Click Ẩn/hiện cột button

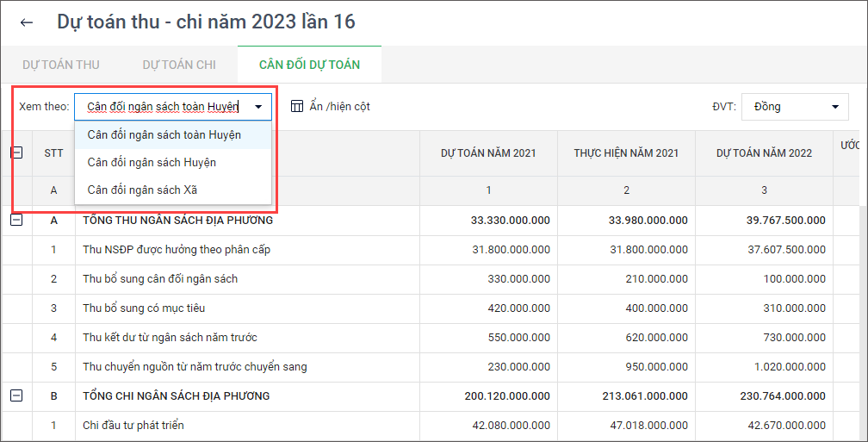[x=339, y=107]
